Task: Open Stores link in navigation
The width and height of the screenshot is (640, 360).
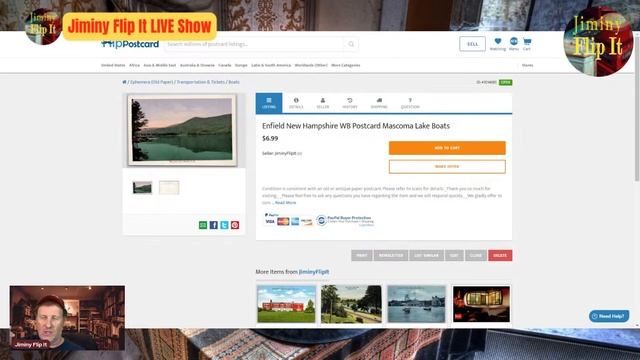Action: pos(527,65)
